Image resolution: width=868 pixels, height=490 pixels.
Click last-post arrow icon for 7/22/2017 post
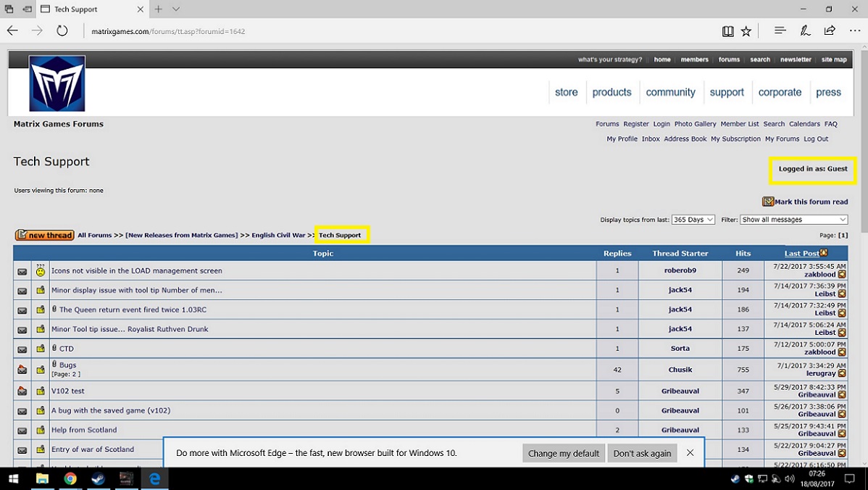[842, 274]
